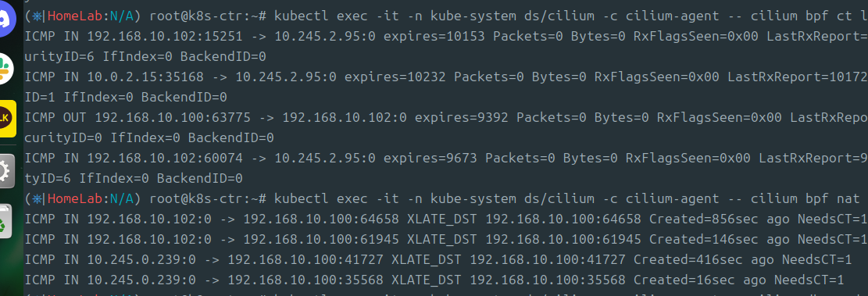The height and width of the screenshot is (296, 868).
Task: Open the Trash recycle icon in dock
Action: click(x=5, y=221)
